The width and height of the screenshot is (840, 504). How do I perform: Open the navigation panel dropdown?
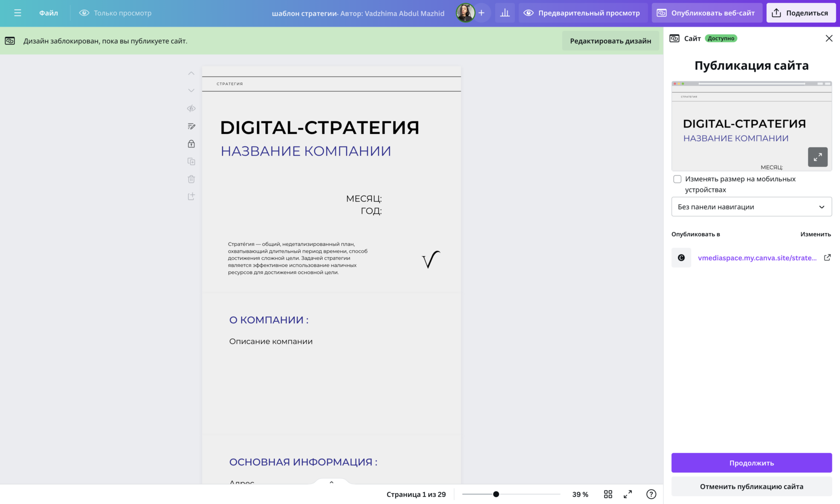(x=751, y=207)
